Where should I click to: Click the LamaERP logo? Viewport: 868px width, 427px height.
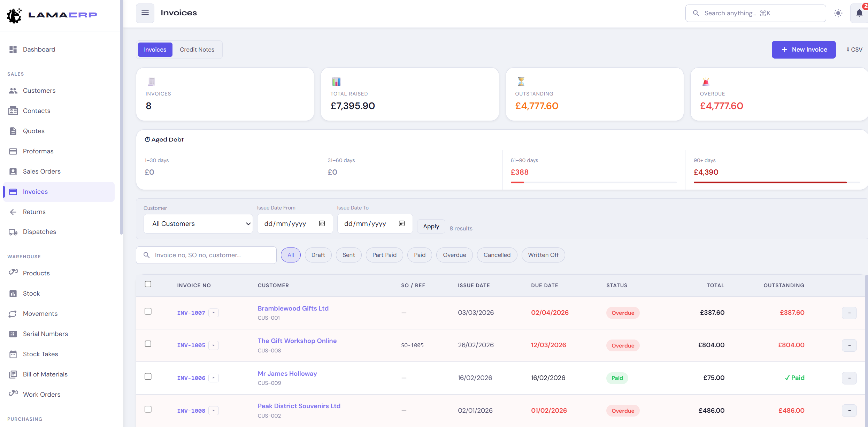point(52,15)
